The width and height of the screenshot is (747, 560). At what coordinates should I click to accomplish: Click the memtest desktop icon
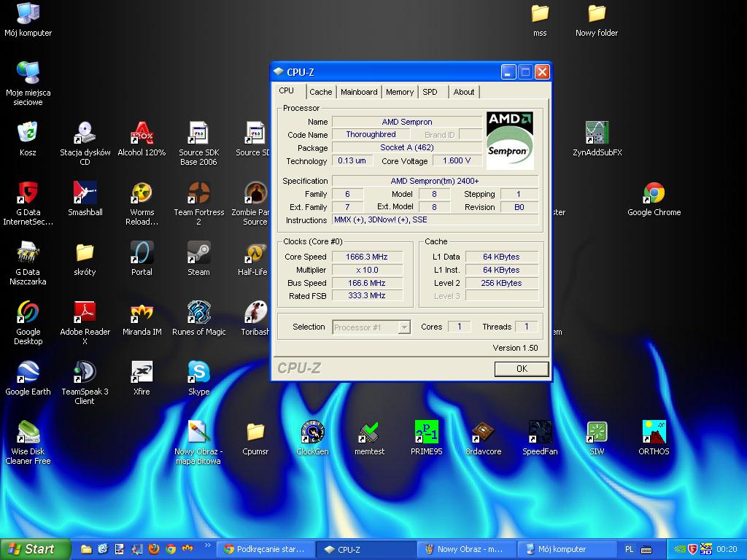(369, 433)
